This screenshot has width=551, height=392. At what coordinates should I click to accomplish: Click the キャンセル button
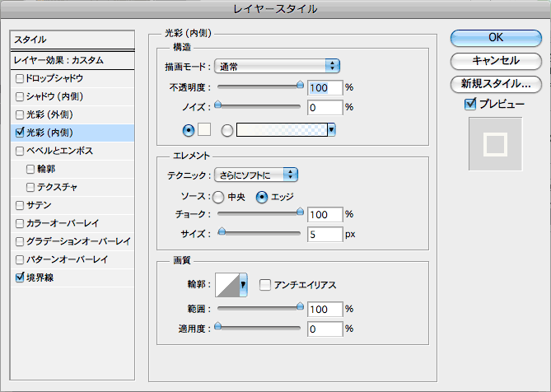(x=496, y=61)
